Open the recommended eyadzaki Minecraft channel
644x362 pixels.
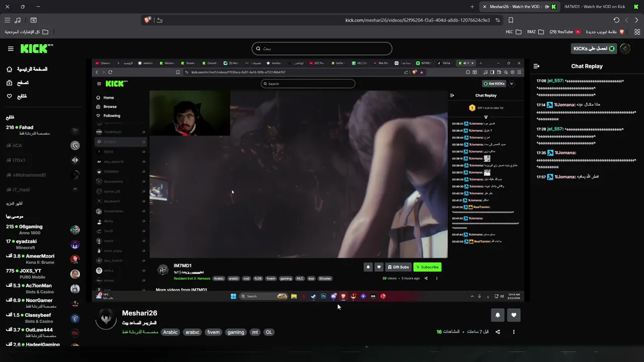click(x=43, y=244)
